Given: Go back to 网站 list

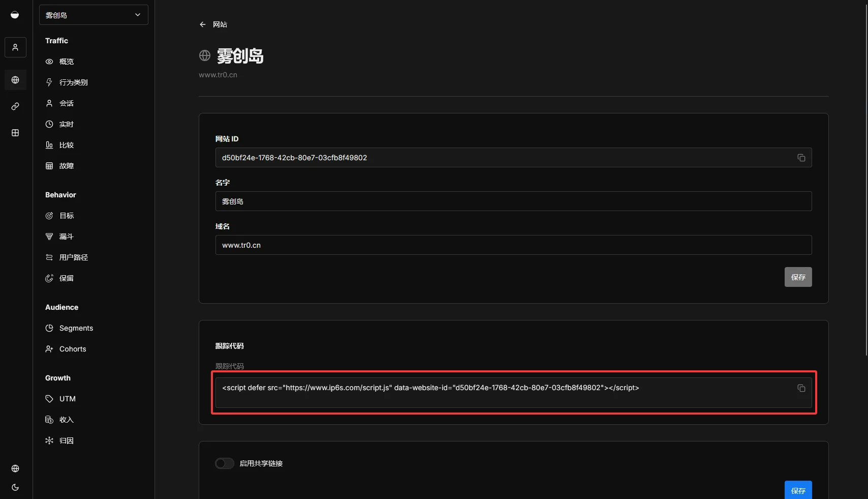Looking at the screenshot, I should pyautogui.click(x=213, y=24).
